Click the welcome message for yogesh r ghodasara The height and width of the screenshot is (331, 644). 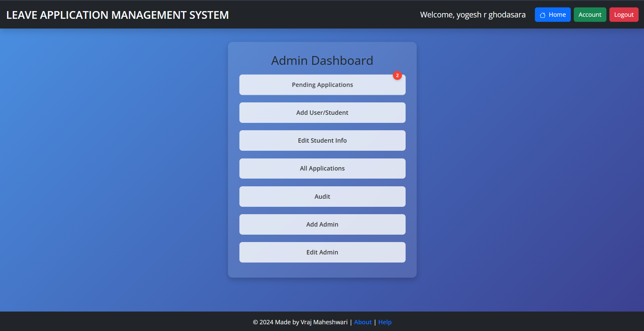pyautogui.click(x=473, y=14)
